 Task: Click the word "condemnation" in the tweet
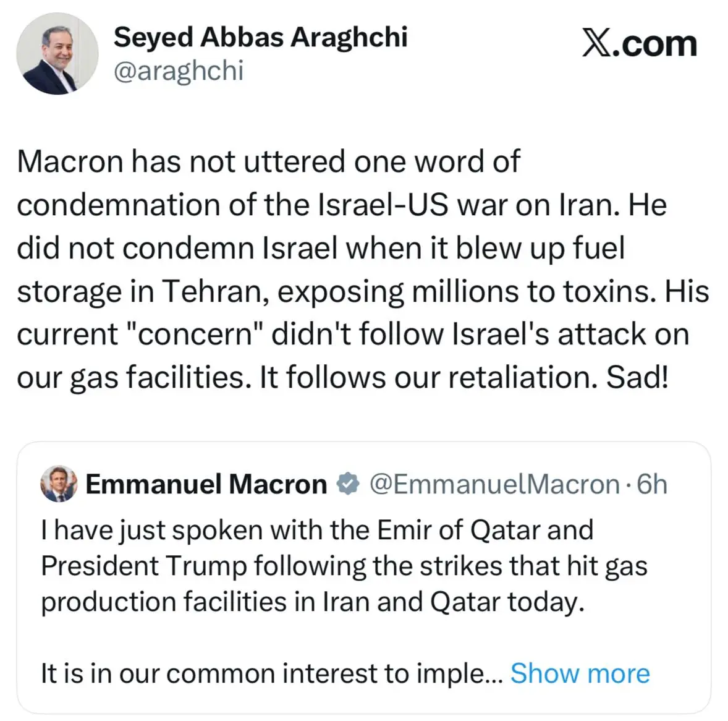pos(117,205)
